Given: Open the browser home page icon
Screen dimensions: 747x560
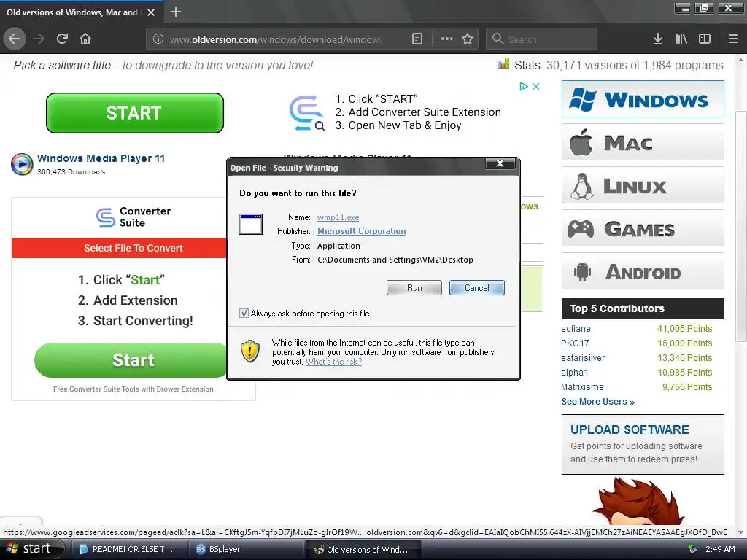Looking at the screenshot, I should click(85, 39).
